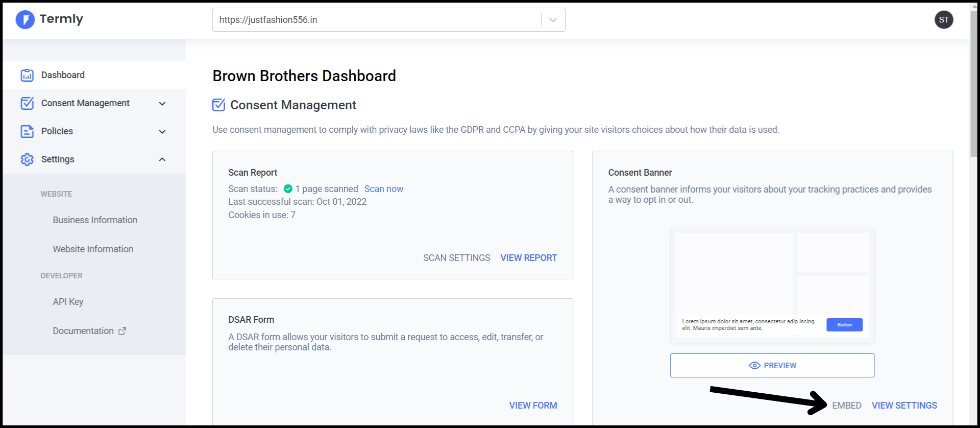Click the eye icon in the Preview button

pos(754,366)
